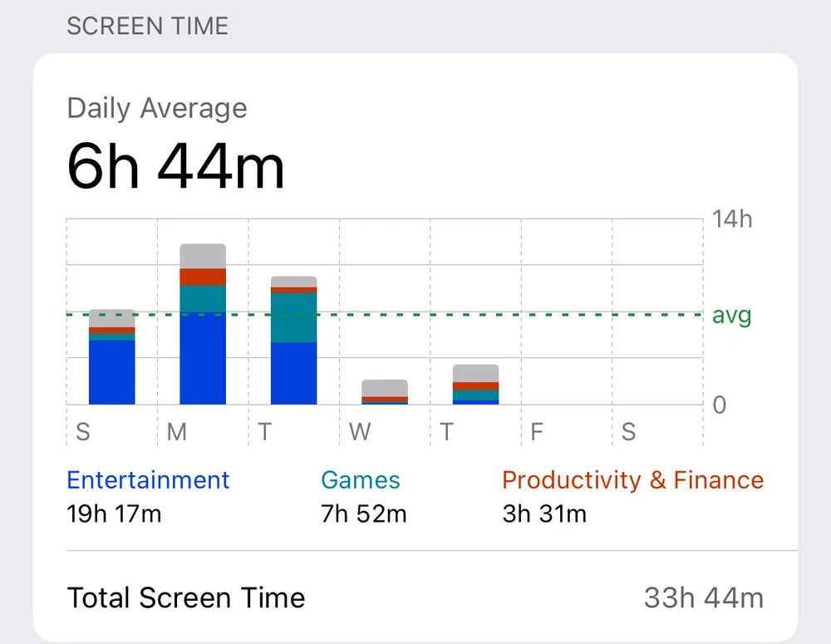The width and height of the screenshot is (831, 644).
Task: Tap Sunday's stacked usage bar
Action: tap(112, 357)
